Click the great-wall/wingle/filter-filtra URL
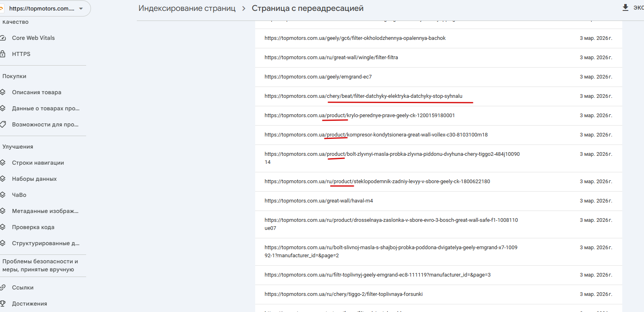 [x=331, y=58]
